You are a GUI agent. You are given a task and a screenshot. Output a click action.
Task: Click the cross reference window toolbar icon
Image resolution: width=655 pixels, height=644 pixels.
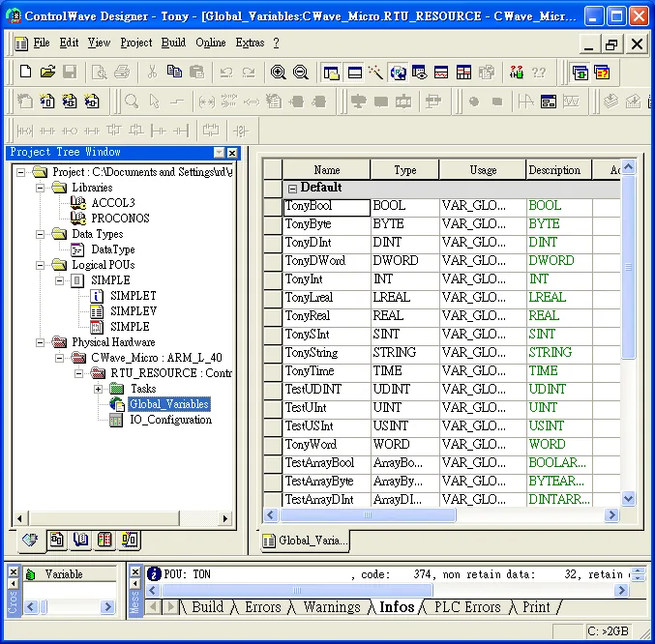point(398,73)
